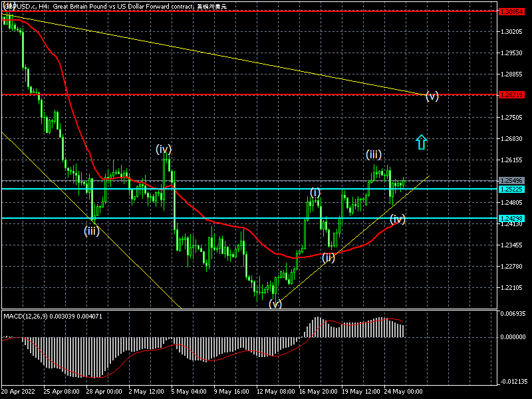Click the 9 May 16:00 time label
Viewport: 532px width, 399px height.
pos(231,391)
